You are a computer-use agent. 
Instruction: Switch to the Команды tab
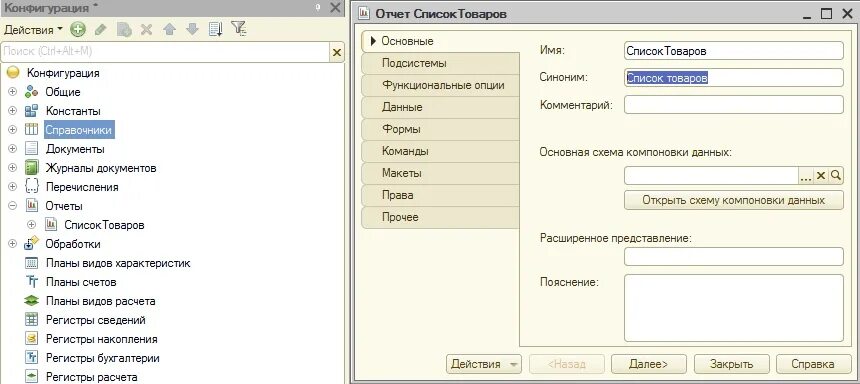[440, 151]
